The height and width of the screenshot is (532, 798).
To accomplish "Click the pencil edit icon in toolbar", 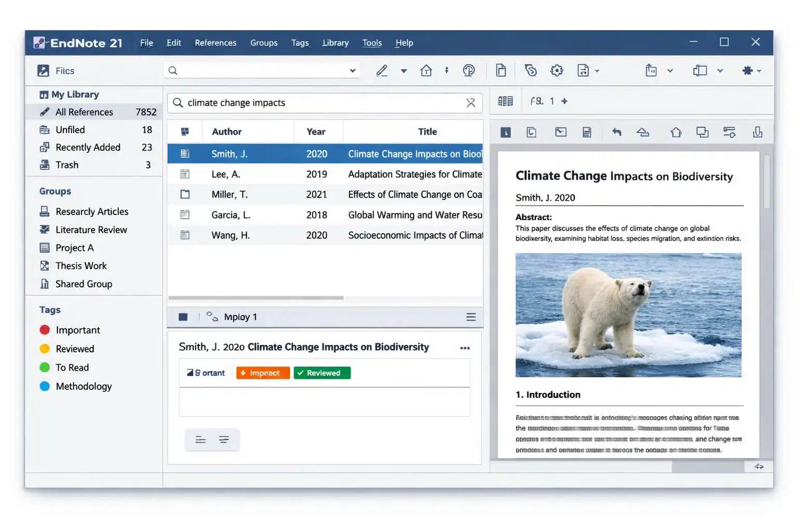I will tap(382, 71).
